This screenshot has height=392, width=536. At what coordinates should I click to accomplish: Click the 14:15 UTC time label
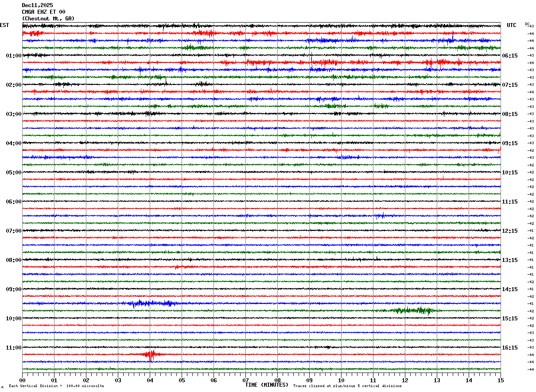click(x=510, y=289)
